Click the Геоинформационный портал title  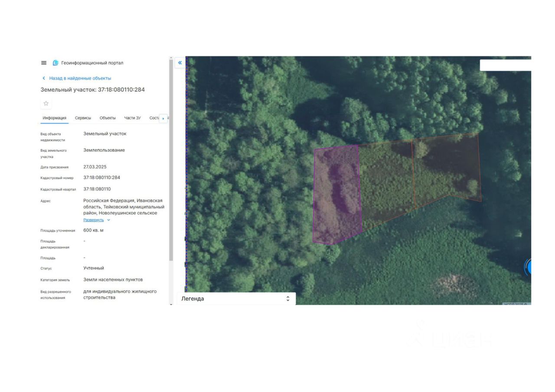[x=92, y=63]
